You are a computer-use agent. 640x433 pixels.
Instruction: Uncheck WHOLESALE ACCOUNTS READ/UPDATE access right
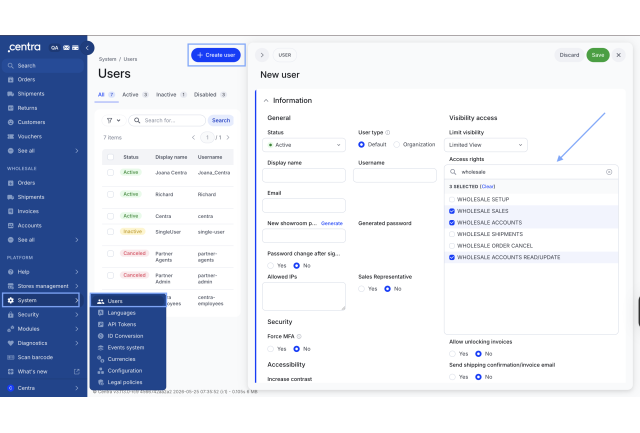click(x=452, y=258)
